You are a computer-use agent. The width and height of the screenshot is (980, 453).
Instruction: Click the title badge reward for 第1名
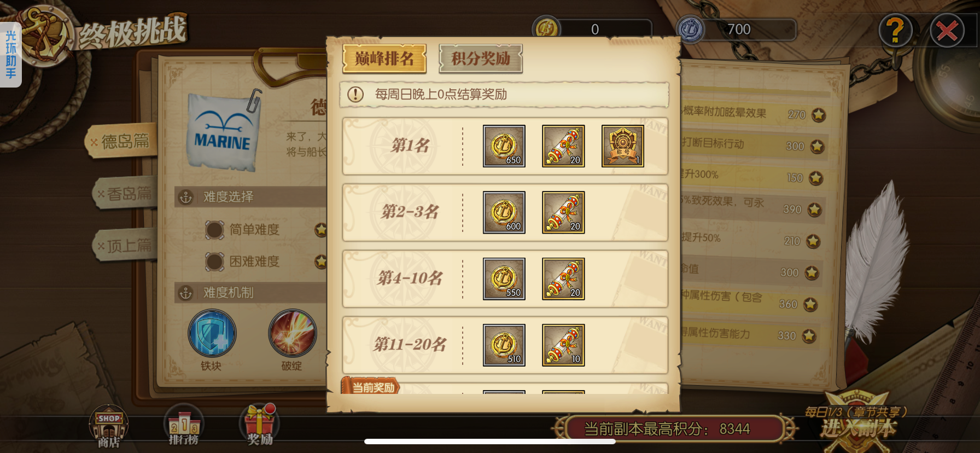click(x=623, y=146)
